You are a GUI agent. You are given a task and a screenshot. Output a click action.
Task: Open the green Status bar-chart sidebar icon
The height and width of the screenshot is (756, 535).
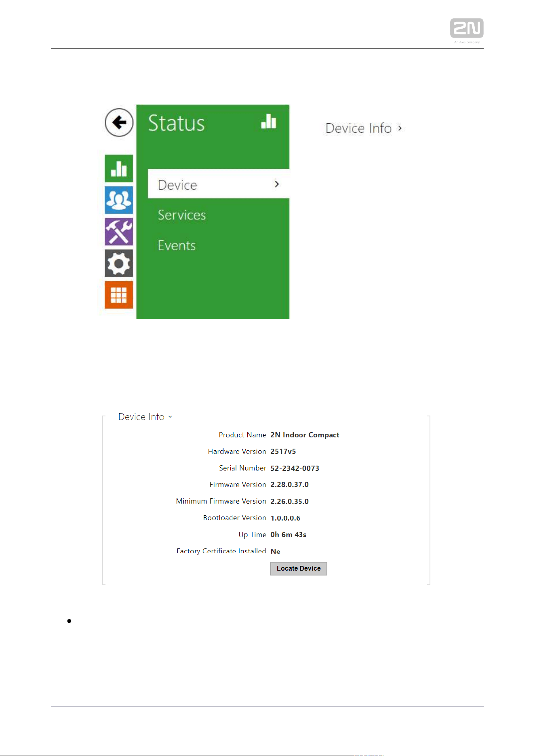point(119,168)
